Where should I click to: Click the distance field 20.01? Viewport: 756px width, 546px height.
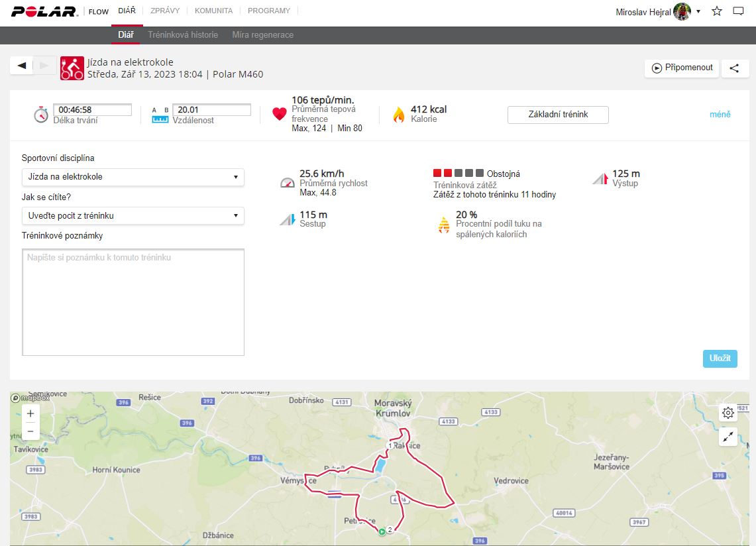pyautogui.click(x=211, y=109)
